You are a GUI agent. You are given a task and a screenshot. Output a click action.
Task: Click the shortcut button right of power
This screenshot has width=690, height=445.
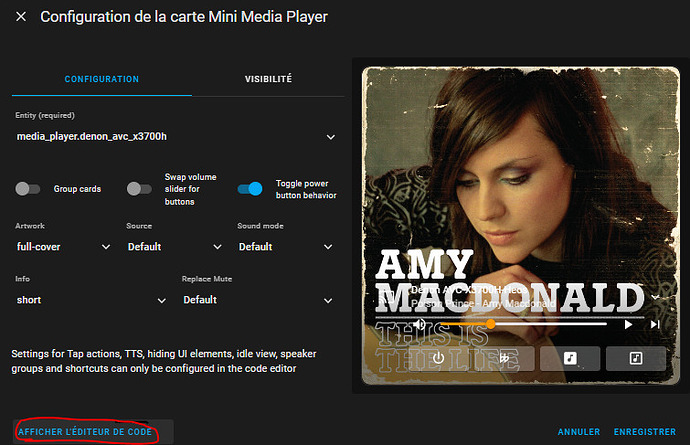click(504, 358)
